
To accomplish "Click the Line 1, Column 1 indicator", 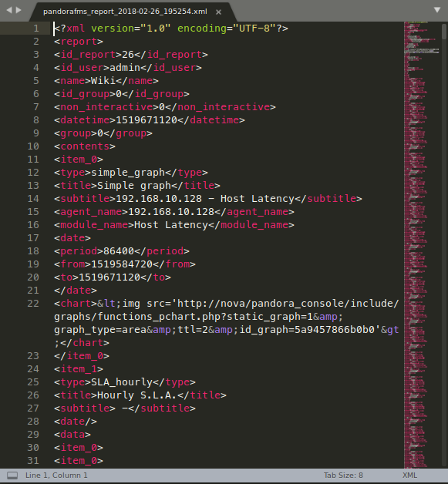I will (56, 476).
